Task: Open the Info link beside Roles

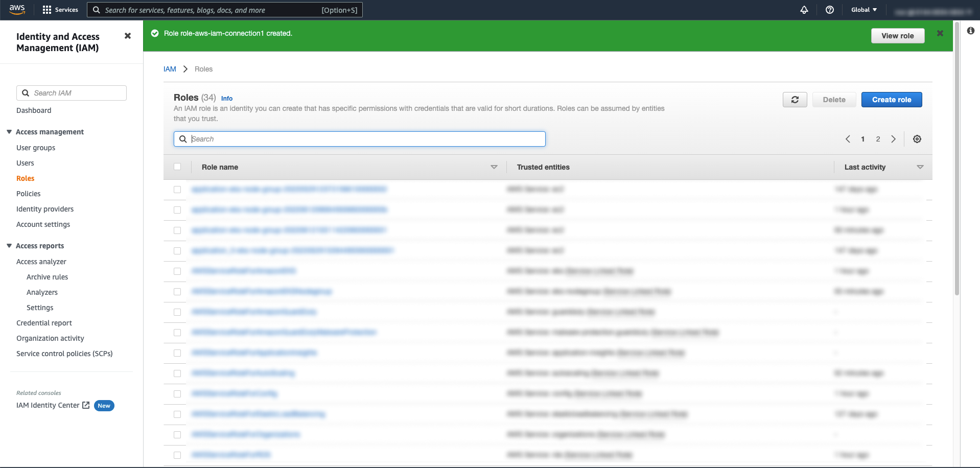Action: 227,99
